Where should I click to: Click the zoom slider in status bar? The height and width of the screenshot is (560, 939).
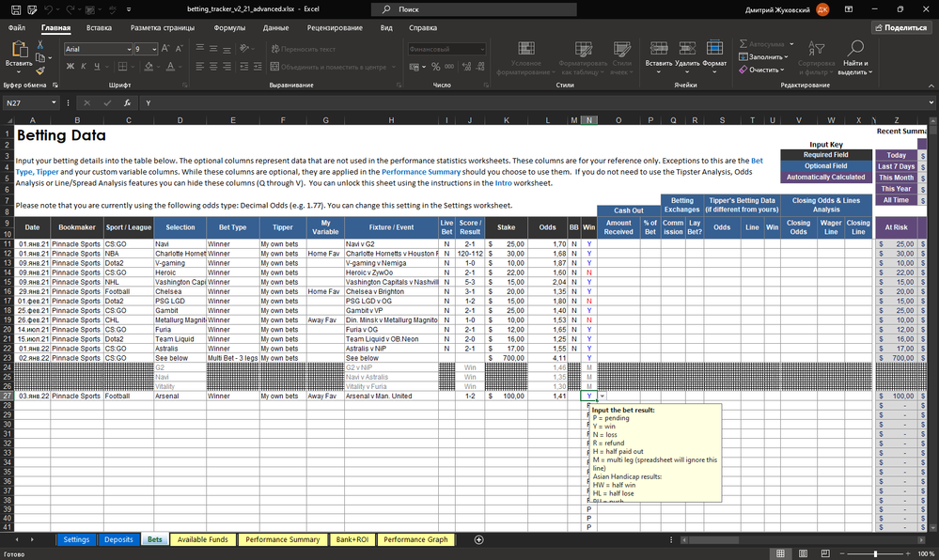[x=876, y=553]
